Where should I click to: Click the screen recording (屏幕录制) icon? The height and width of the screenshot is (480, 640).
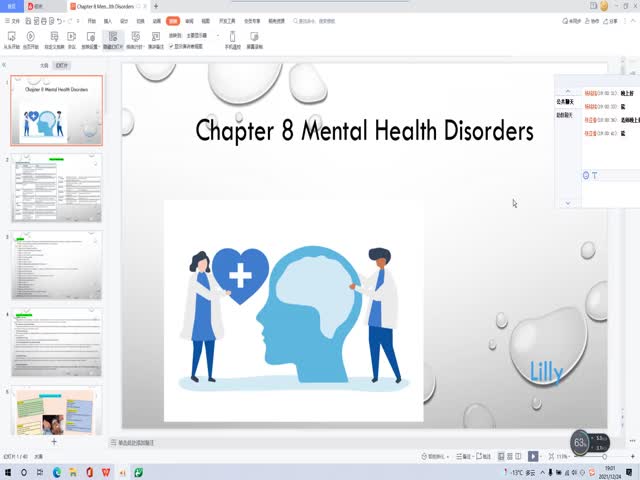pos(254,40)
